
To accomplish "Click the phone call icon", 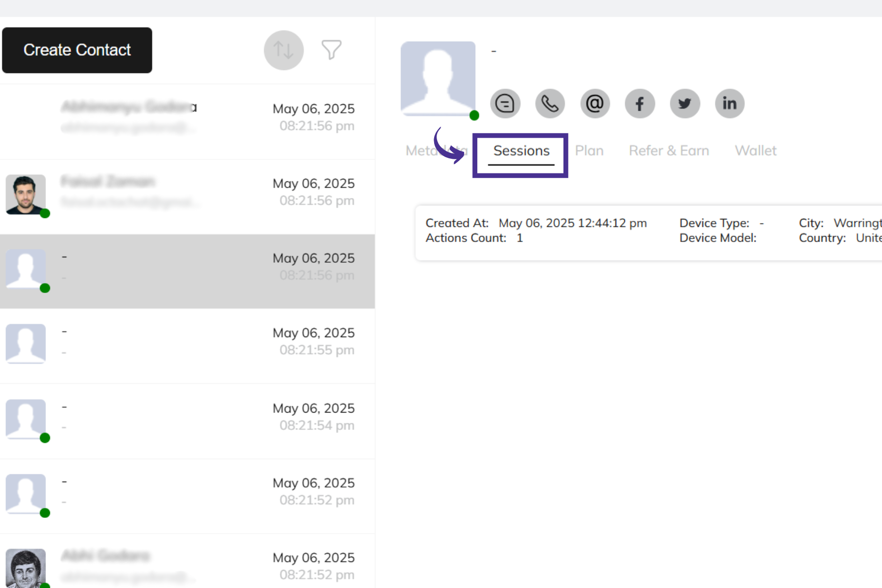I will [x=550, y=103].
